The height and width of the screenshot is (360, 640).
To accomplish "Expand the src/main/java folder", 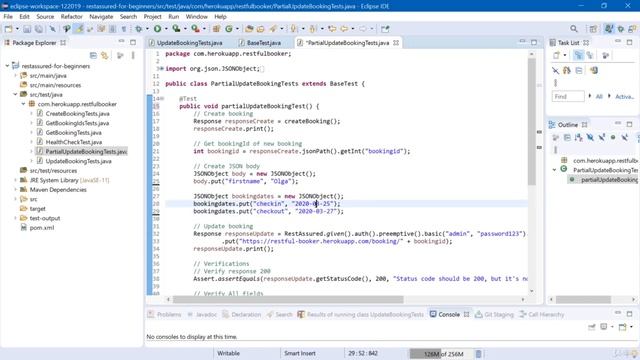I will pos(16,76).
